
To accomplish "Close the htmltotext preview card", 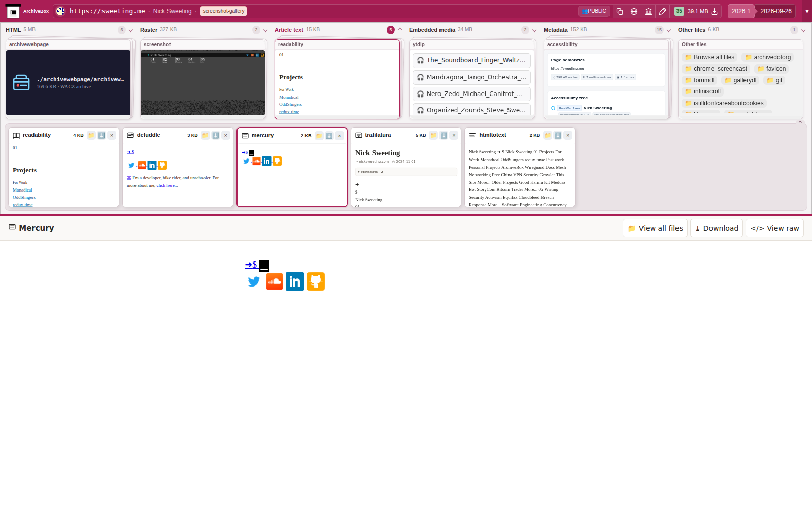I will (568, 135).
